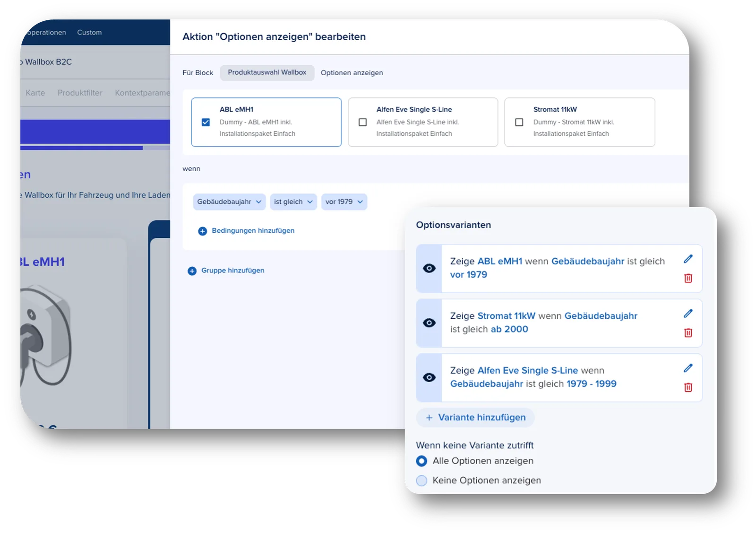Click the progress bar in the background page
This screenshot has height=533, width=756.
click(95, 148)
